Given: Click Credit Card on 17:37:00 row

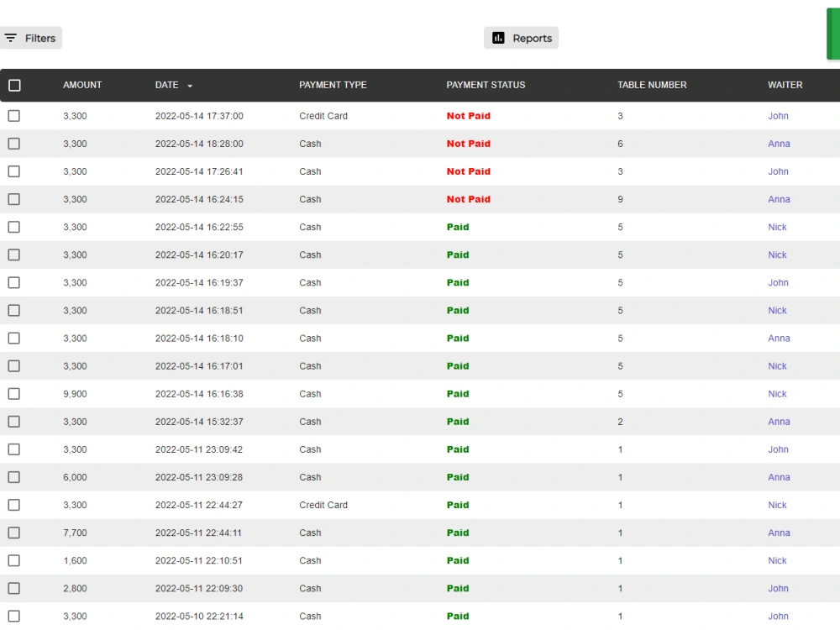Looking at the screenshot, I should click(x=323, y=116).
